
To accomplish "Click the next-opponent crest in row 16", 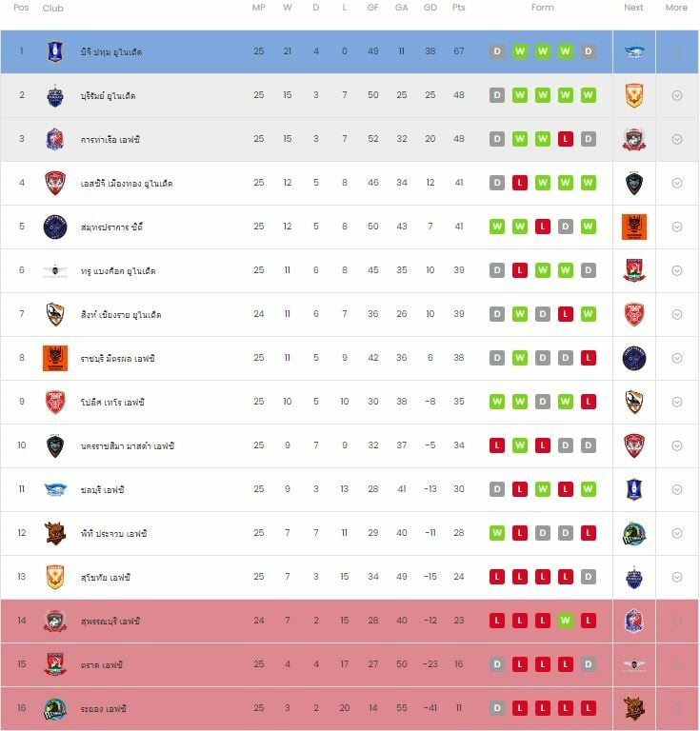I will pyautogui.click(x=634, y=708).
